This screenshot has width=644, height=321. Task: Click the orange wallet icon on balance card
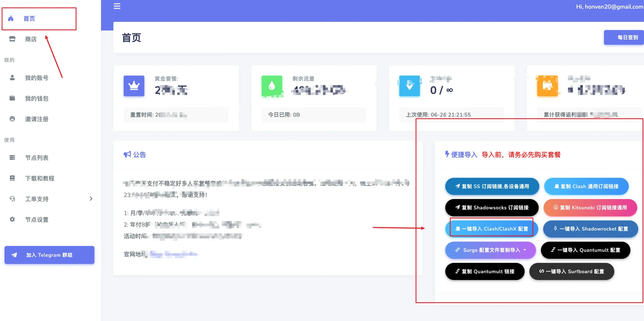(x=547, y=86)
